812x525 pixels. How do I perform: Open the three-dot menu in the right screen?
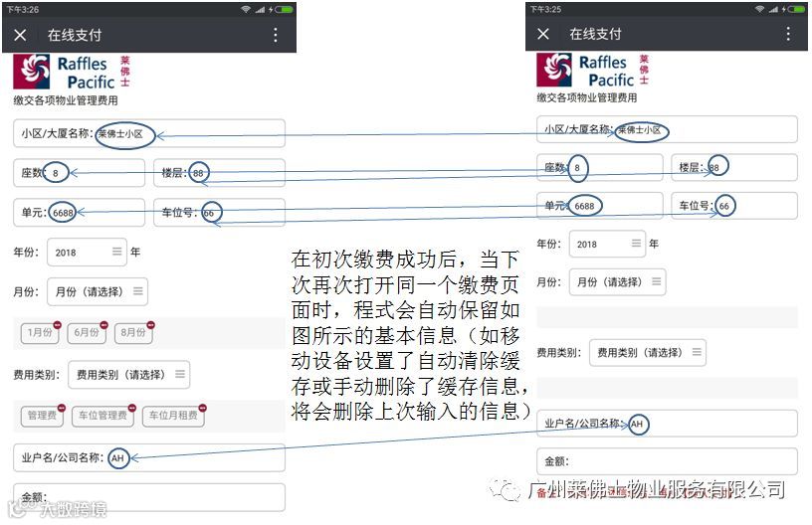point(788,34)
